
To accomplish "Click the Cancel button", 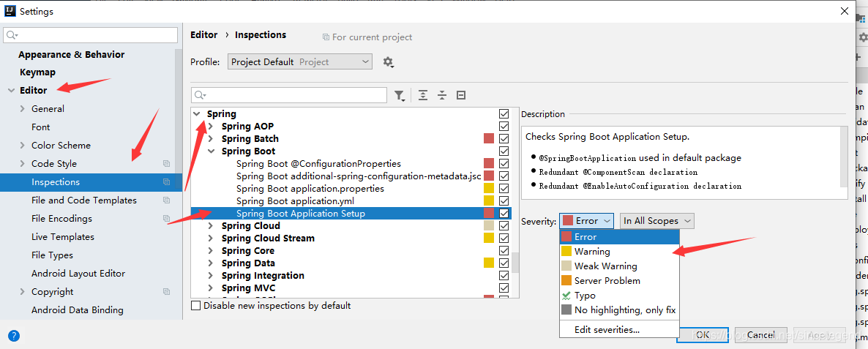I will pos(760,334).
